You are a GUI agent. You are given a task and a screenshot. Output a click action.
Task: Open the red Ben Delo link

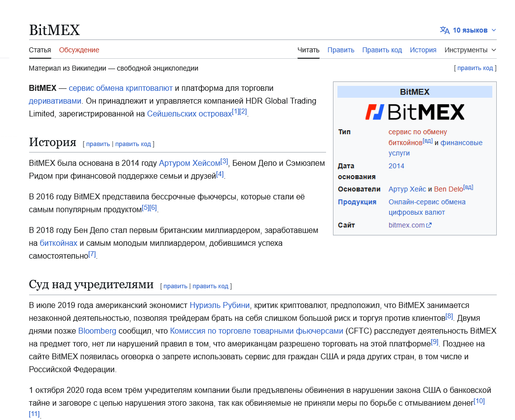(x=448, y=190)
